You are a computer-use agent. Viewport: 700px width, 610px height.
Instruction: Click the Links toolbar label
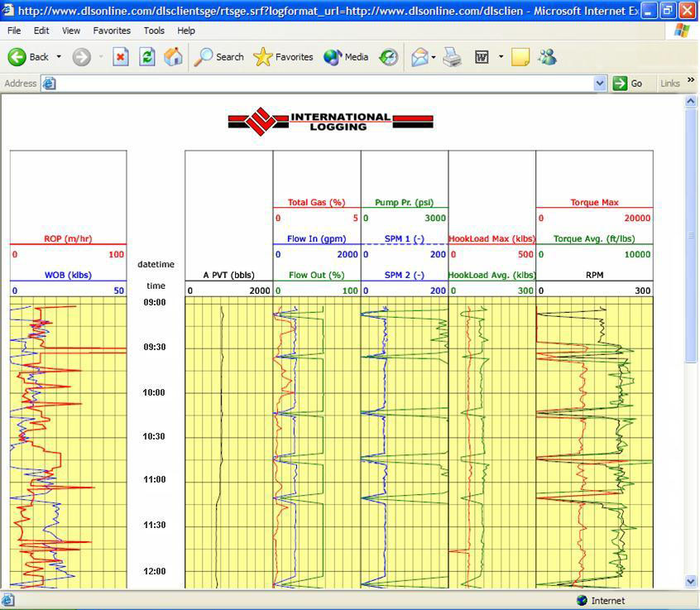tap(669, 84)
